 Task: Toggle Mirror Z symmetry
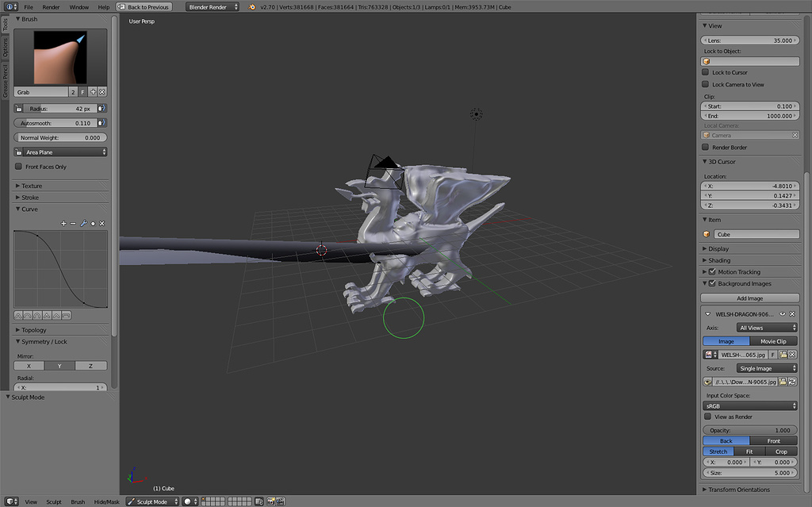coord(90,366)
